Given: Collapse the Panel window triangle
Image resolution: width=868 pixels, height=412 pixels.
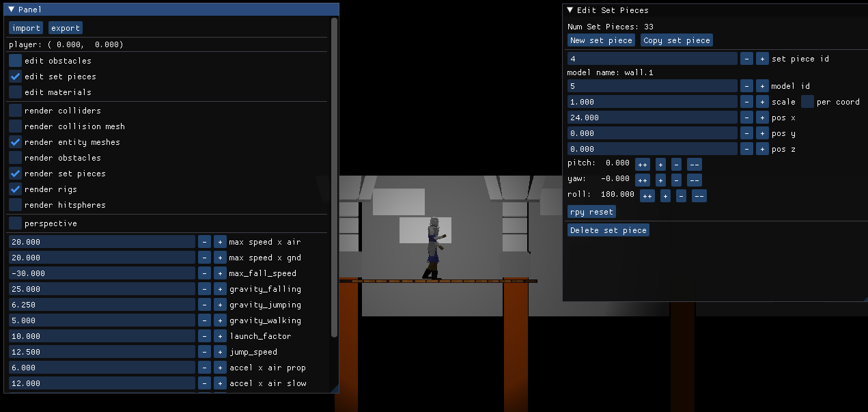Looking at the screenshot, I should [12, 10].
